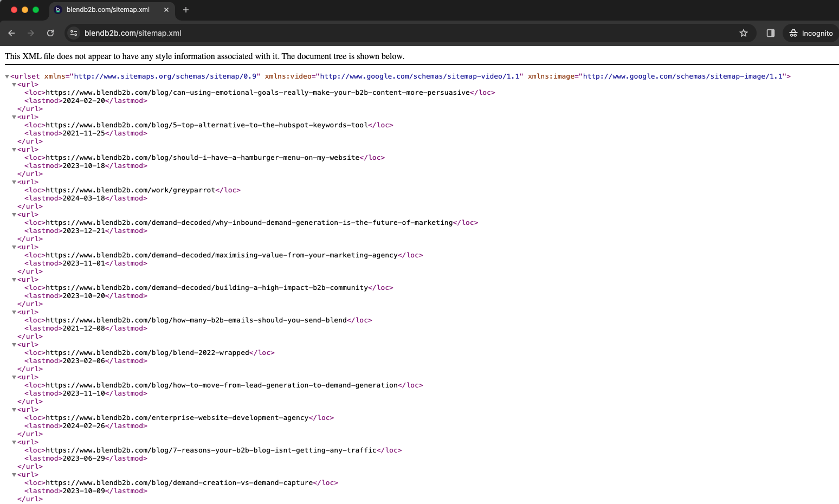Viewport: 839px width, 504px height.
Task: Click the side panel icon
Action: [x=770, y=33]
